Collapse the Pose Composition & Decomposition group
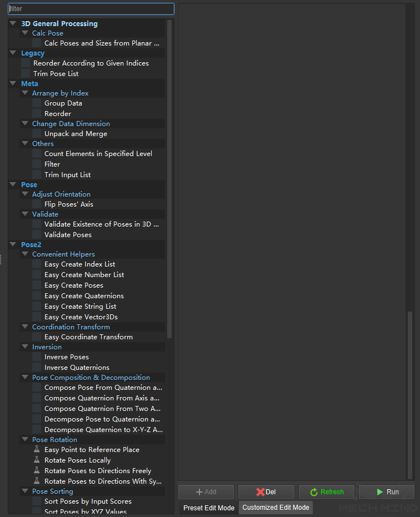420x517 pixels. click(24, 378)
